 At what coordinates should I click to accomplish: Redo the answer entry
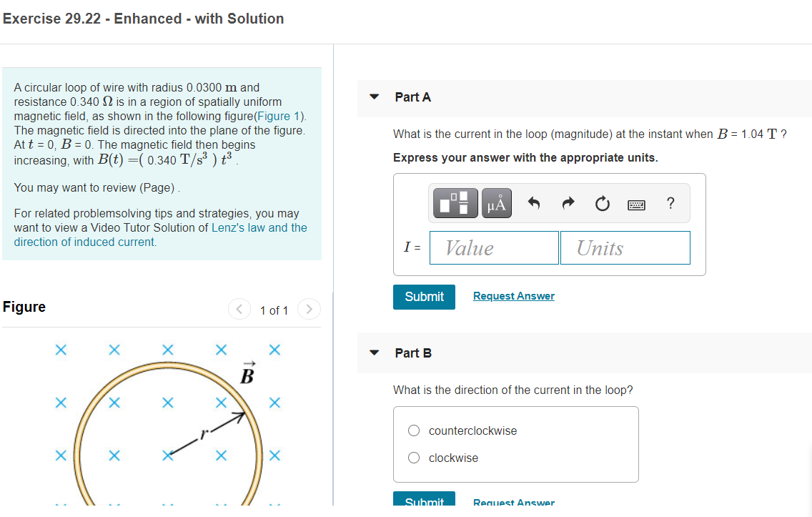(567, 202)
